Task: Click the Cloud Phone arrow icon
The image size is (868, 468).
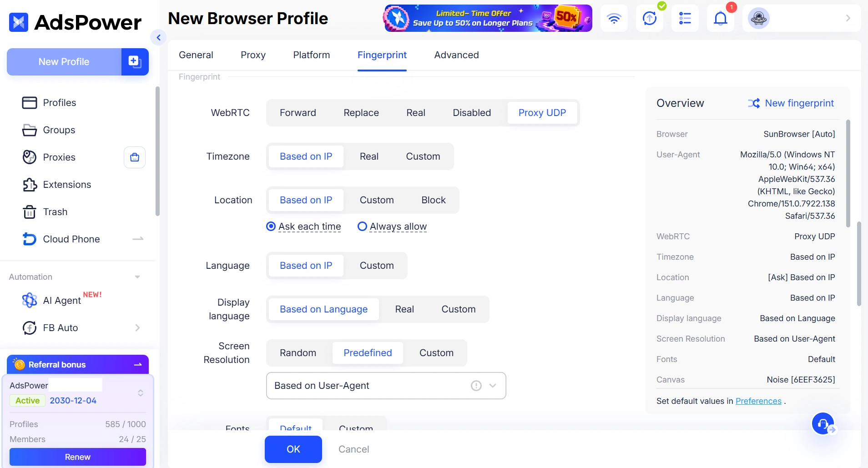Action: pos(138,239)
